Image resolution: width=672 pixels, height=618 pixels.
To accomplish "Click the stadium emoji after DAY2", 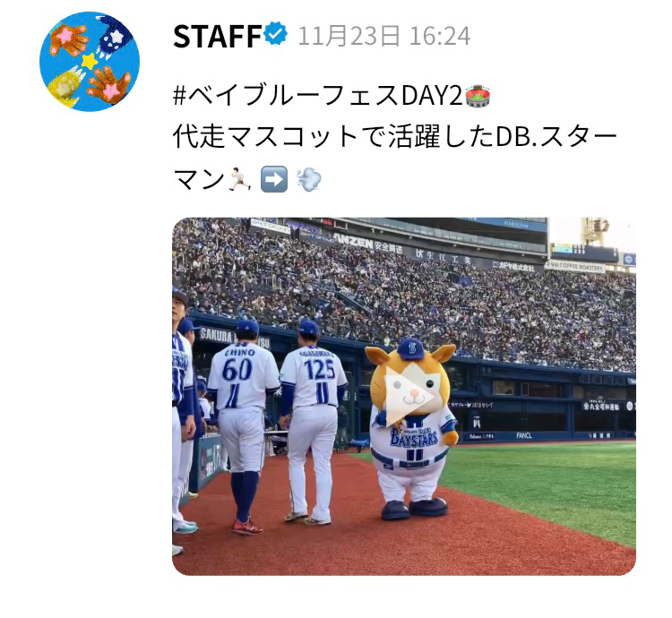I will (x=478, y=96).
